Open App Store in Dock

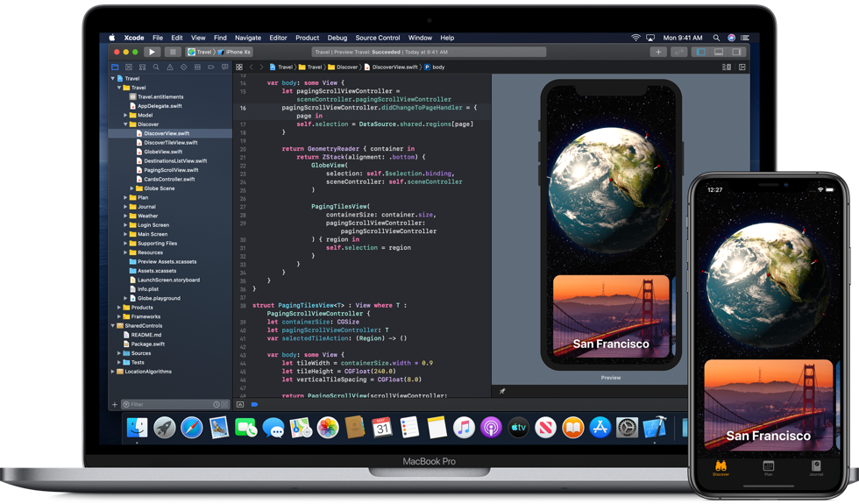600,428
